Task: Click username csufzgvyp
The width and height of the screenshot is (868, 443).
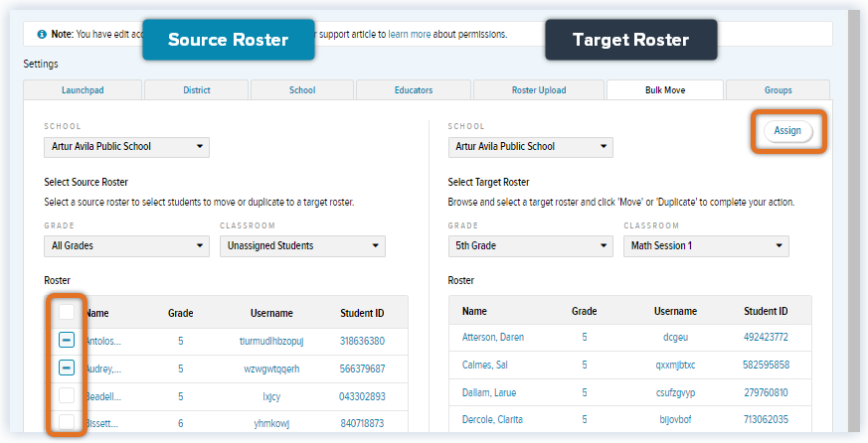Action: [x=675, y=392]
